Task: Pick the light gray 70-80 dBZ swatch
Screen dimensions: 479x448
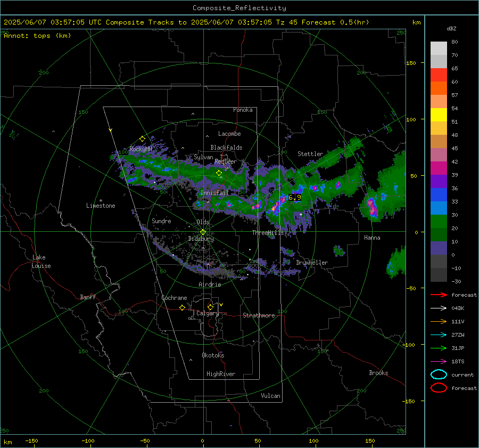Action: click(439, 48)
